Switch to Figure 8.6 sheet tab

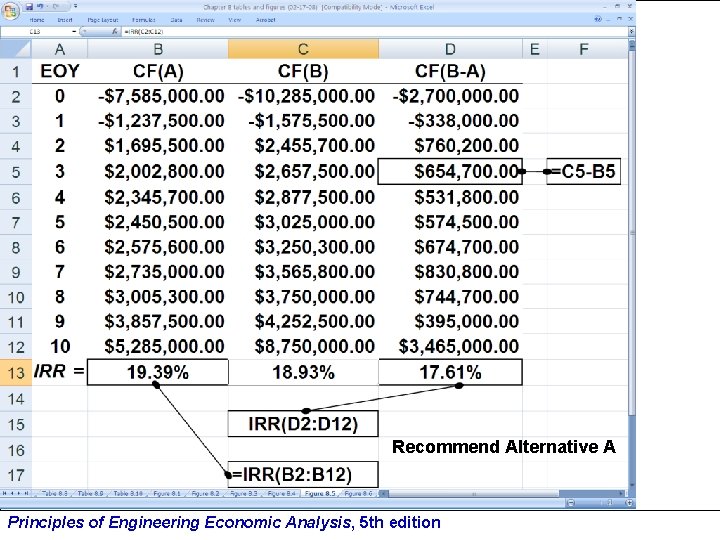coord(358,494)
